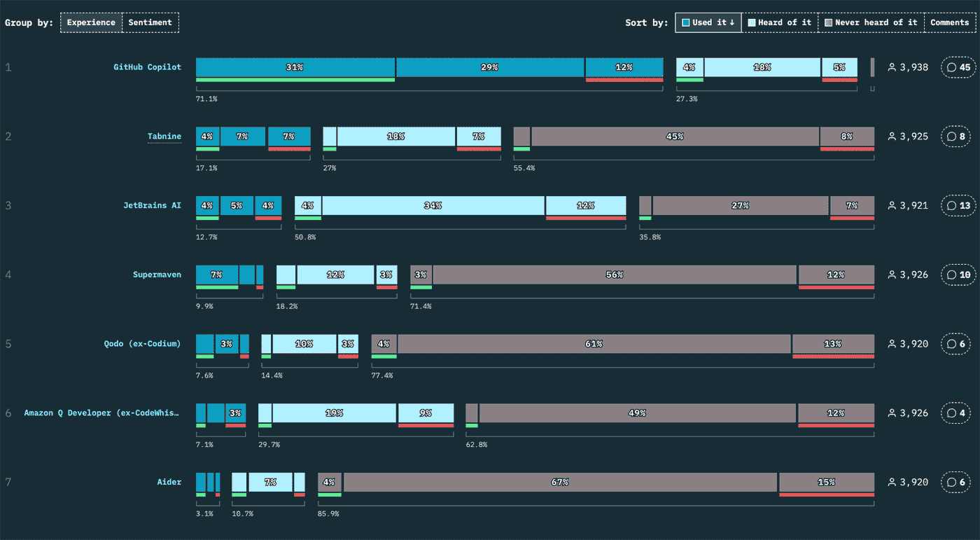
Task: Sort the chart by Never heard of it
Action: [871, 22]
